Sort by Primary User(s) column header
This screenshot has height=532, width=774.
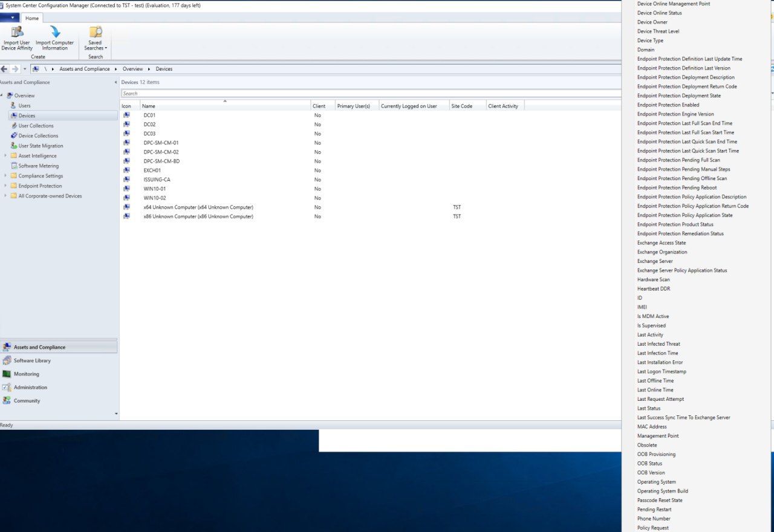[357, 106]
